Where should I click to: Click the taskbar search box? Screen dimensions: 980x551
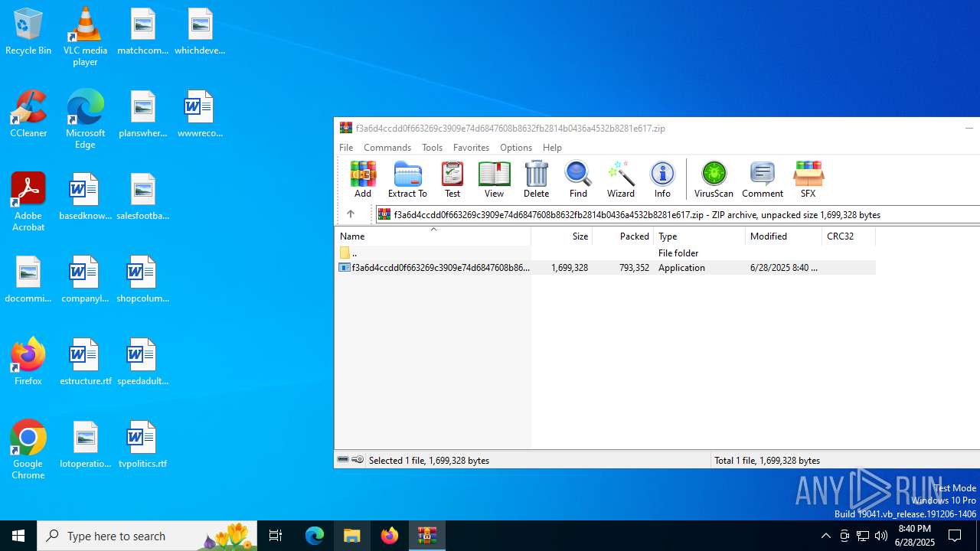pyautogui.click(x=147, y=536)
